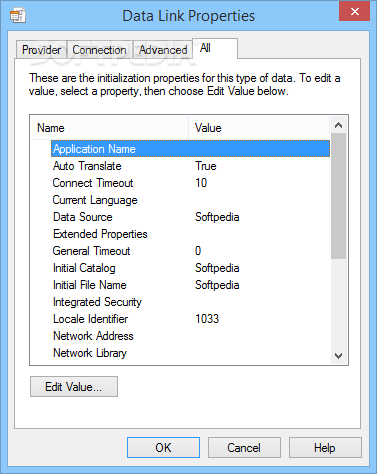Select the Integrated Security property

[97, 302]
